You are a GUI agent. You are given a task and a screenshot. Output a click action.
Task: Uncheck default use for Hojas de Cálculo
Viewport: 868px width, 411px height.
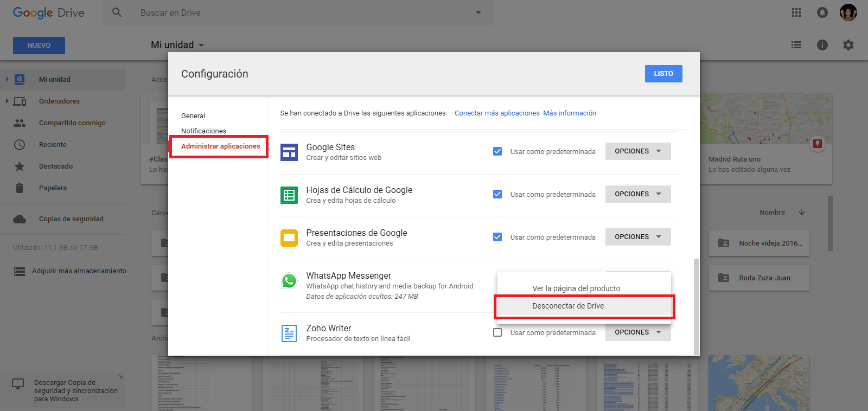pyautogui.click(x=497, y=194)
